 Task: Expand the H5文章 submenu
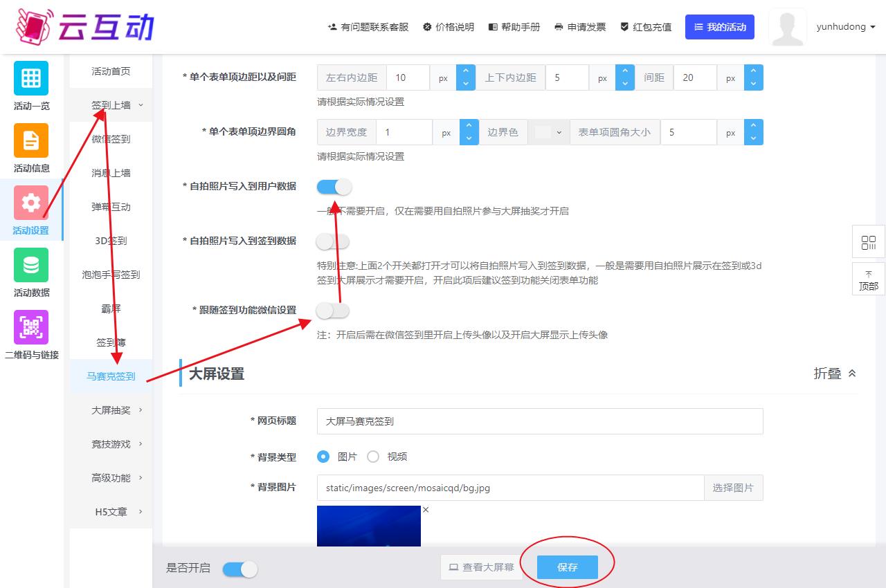click(x=111, y=512)
